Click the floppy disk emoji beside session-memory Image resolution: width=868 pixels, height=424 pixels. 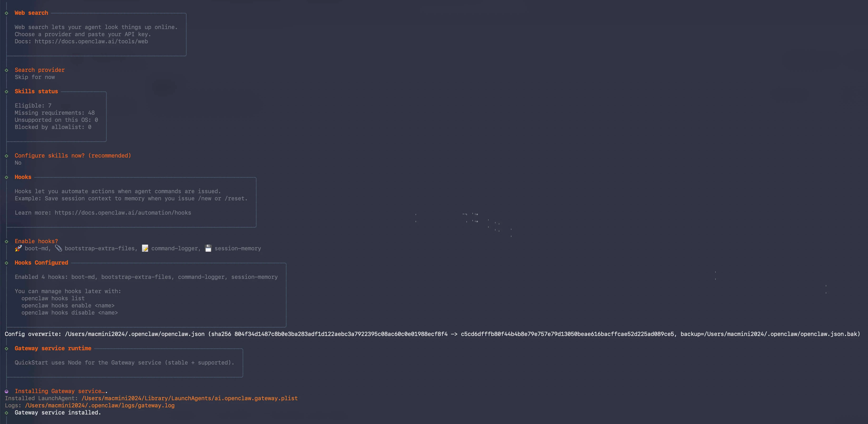(208, 248)
